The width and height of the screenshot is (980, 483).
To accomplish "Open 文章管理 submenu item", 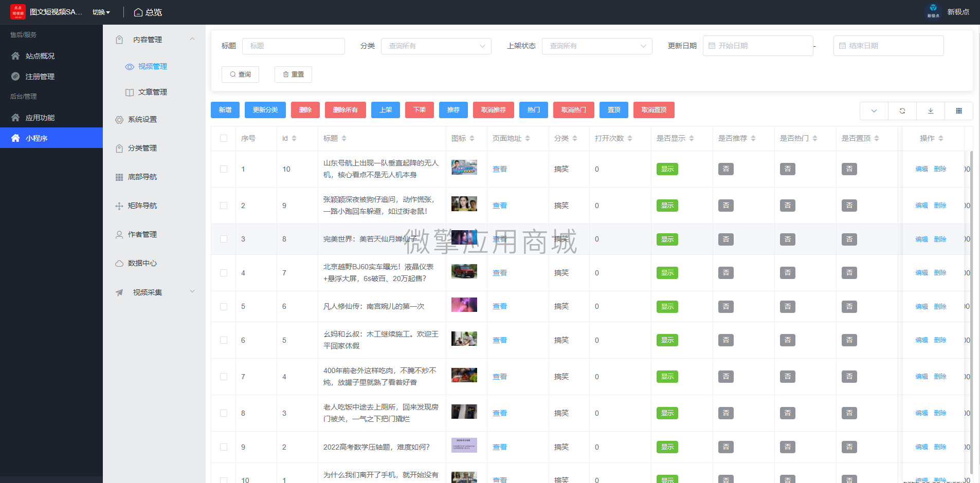I will click(x=154, y=92).
